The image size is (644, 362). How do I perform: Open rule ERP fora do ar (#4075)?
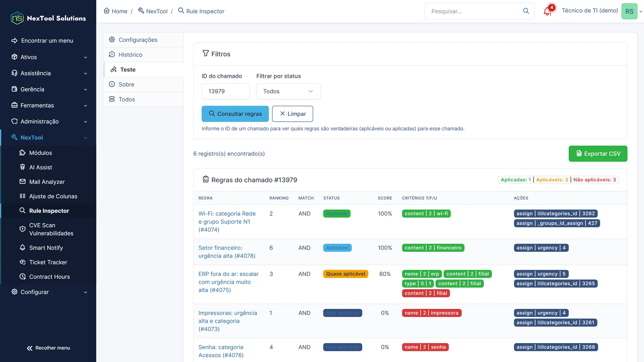click(229, 282)
